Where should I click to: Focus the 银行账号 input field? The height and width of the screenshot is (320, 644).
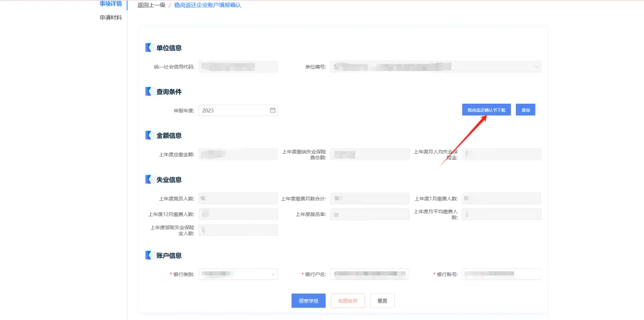(501, 274)
